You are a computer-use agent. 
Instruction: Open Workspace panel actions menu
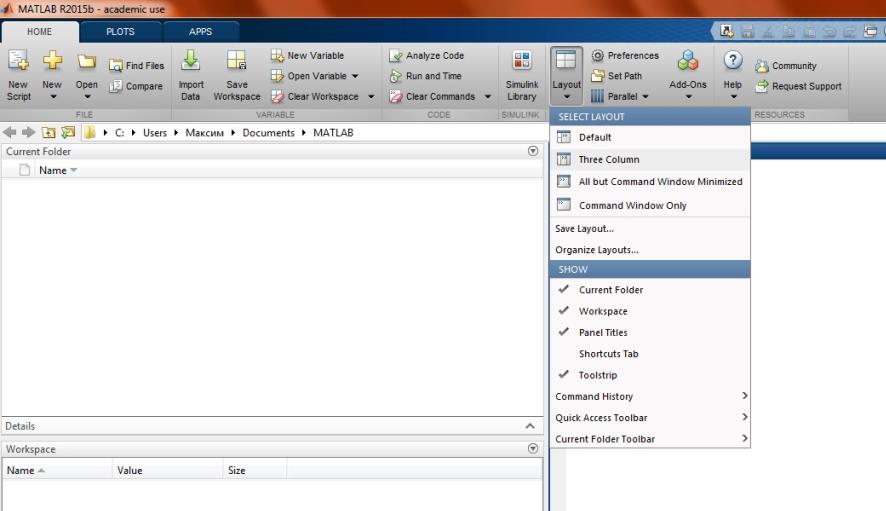(533, 448)
